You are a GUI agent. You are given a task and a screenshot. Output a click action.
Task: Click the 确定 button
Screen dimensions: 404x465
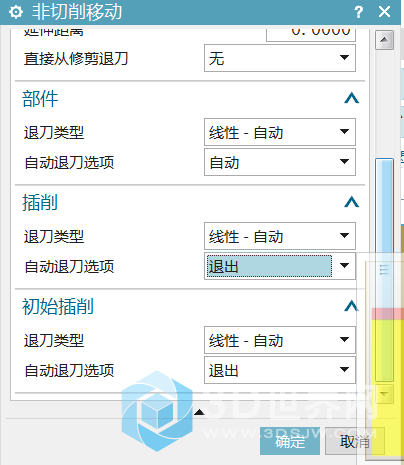click(290, 441)
